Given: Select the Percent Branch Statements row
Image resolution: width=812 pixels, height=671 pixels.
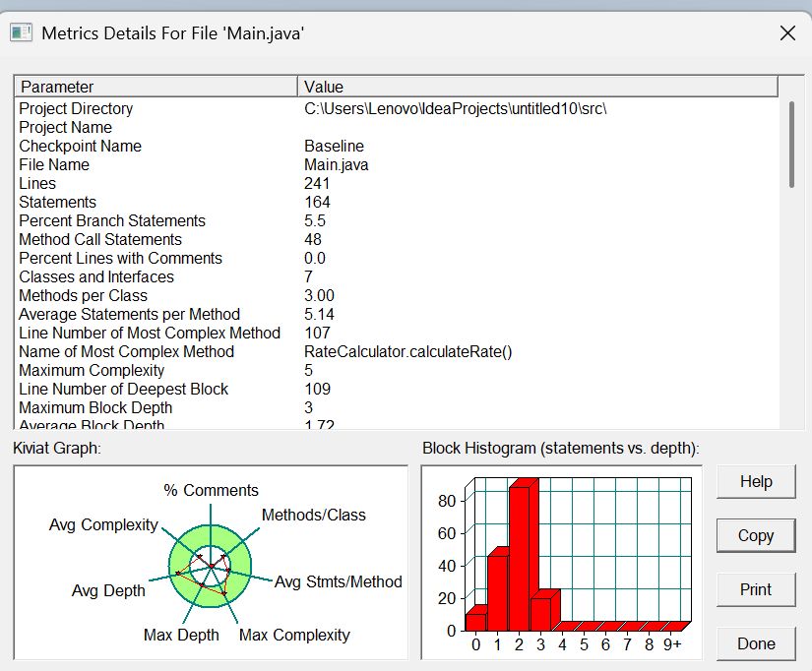Looking at the screenshot, I should (397, 220).
